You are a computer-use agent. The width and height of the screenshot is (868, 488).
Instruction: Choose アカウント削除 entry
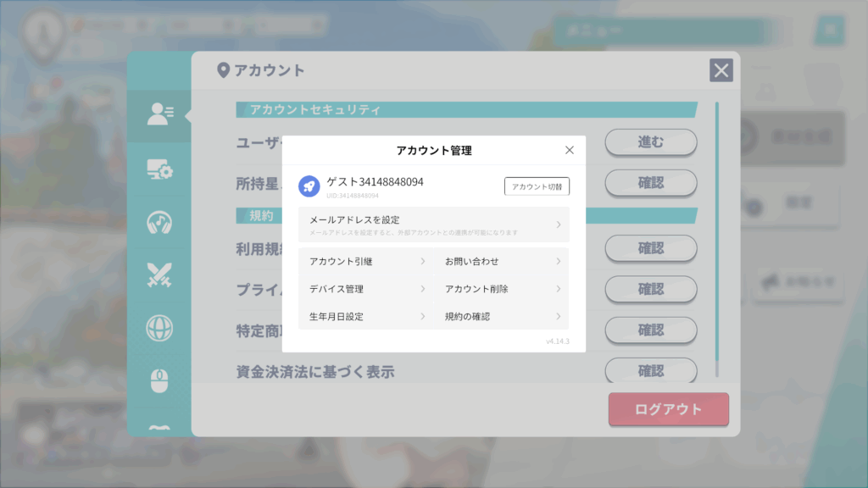[502, 289]
